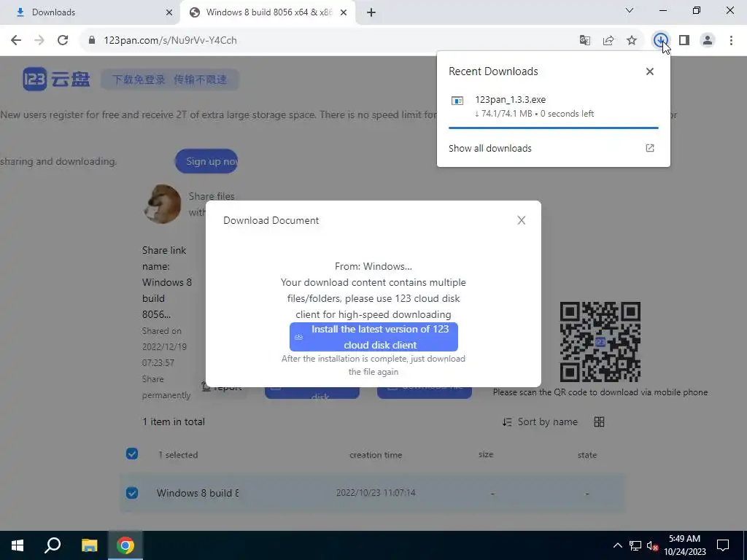Open the notification action center
The image size is (747, 560).
[x=723, y=545]
